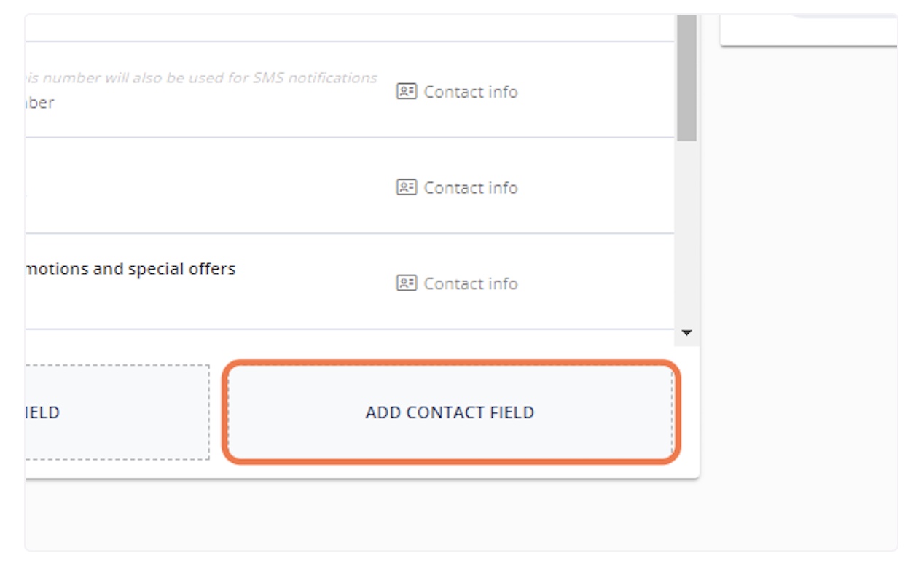
Task: Click Contact info icon beside promotions and special offers
Action: [406, 283]
